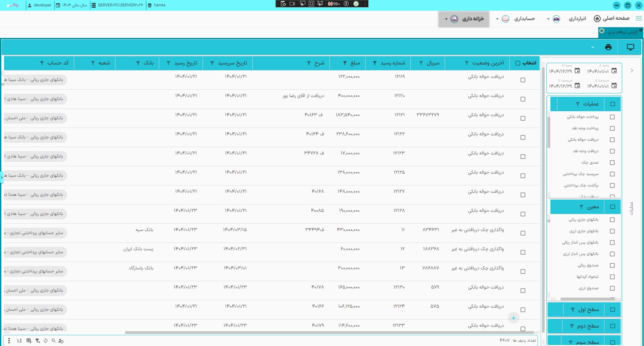
Task: Click the مبلغ column filter funnel icon
Action: [345, 63]
